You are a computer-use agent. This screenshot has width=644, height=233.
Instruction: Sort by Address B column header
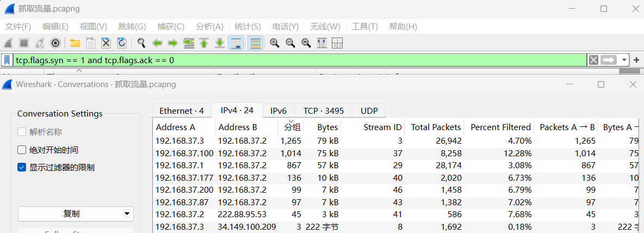[247, 127]
